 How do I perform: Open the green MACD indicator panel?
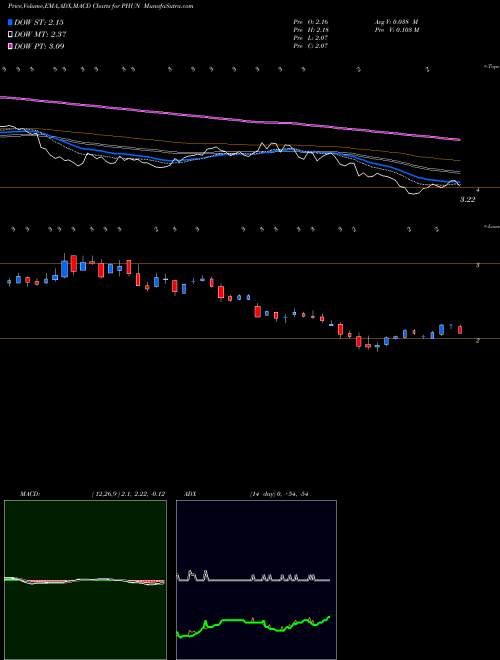85,580
